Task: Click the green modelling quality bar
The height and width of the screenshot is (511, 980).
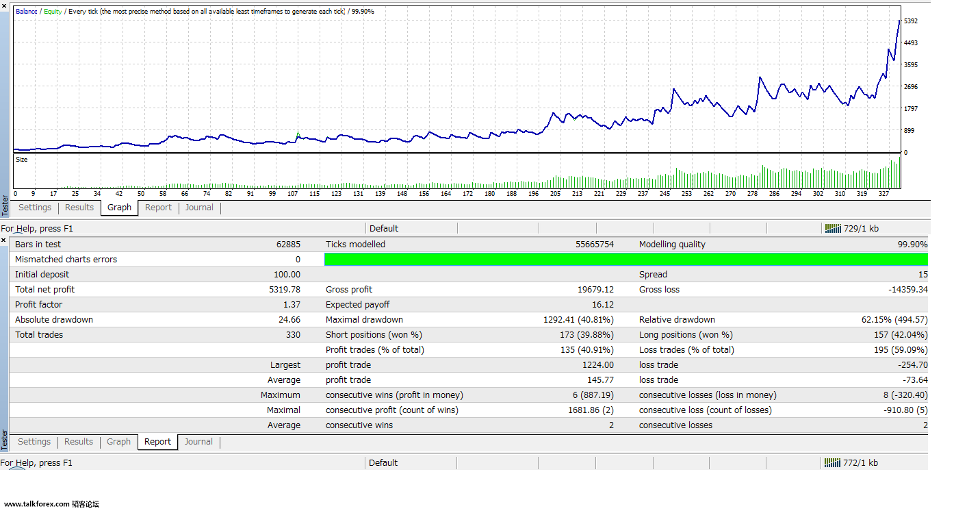Action: pos(626,259)
